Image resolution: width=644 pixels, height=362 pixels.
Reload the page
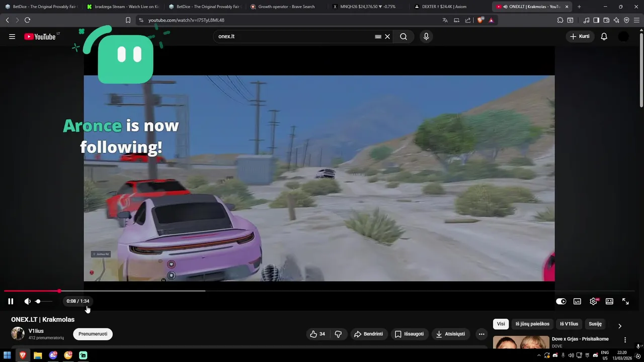click(x=27, y=20)
